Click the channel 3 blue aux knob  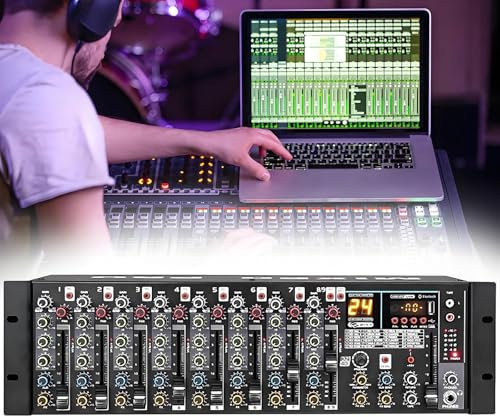pyautogui.click(x=122, y=380)
